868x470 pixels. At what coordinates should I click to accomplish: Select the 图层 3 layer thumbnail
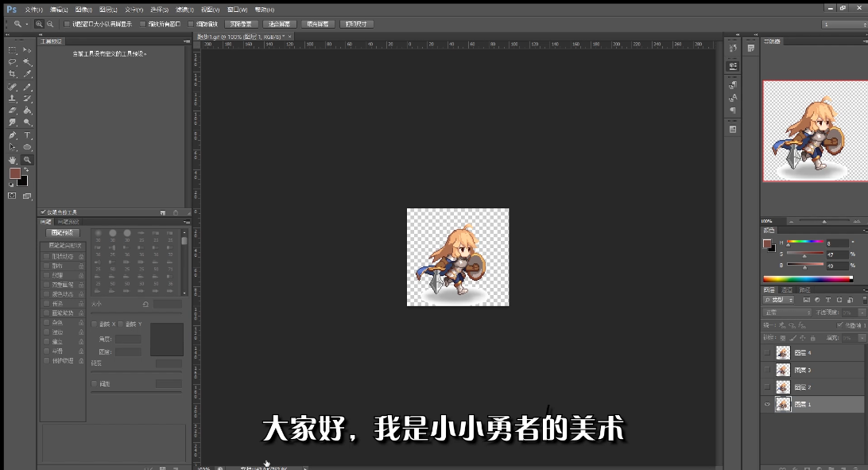(783, 370)
